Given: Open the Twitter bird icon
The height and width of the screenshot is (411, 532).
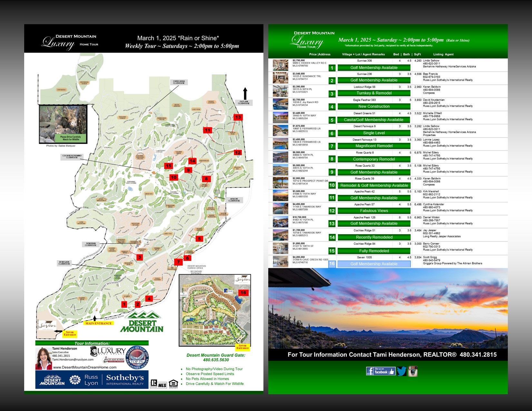Looking at the screenshot, I should pos(401,371).
